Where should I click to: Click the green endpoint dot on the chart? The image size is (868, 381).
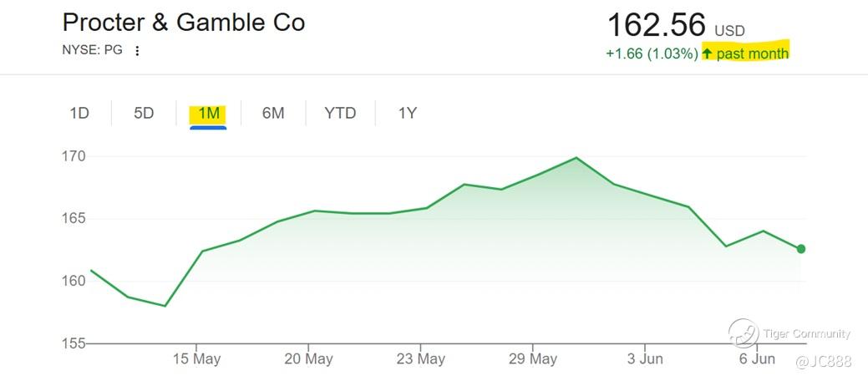801,248
